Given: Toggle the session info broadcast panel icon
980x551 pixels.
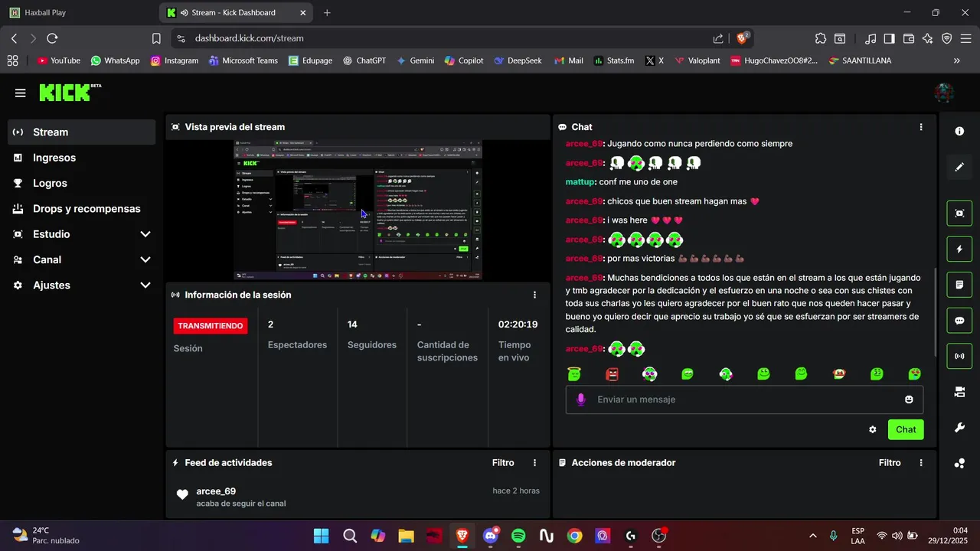Looking at the screenshot, I should click(959, 356).
